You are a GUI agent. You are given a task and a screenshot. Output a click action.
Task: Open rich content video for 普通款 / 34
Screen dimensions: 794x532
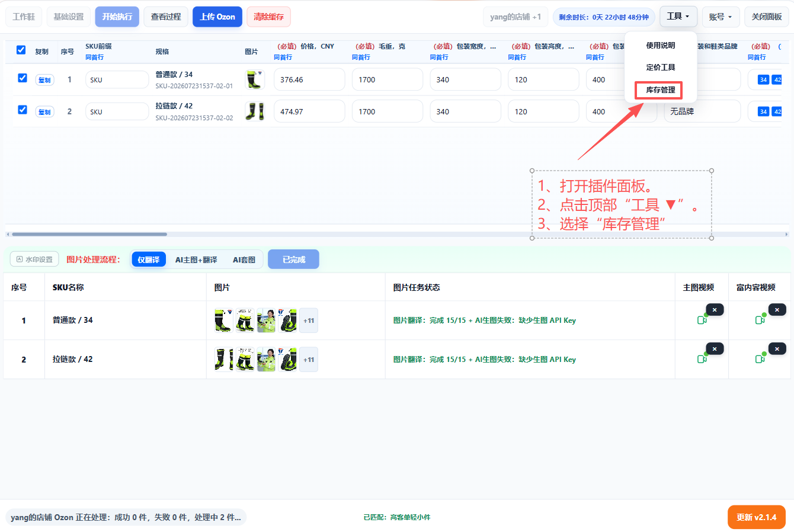click(760, 320)
